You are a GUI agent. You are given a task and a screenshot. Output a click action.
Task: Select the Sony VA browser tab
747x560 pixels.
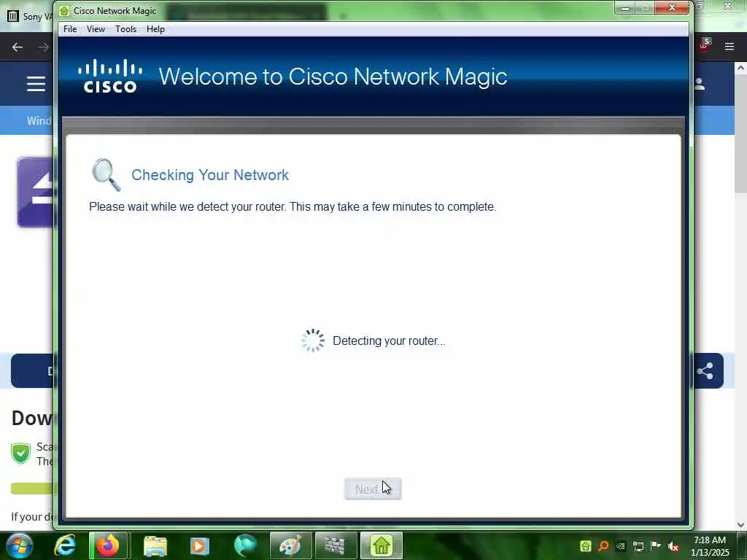(28, 16)
